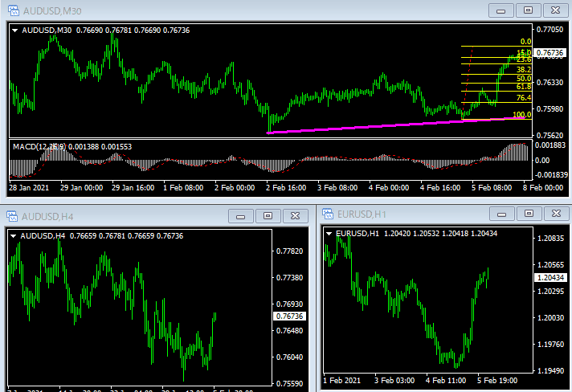The height and width of the screenshot is (392, 572).
Task: Click the 0.76330 price scale value
Action: 550,83
